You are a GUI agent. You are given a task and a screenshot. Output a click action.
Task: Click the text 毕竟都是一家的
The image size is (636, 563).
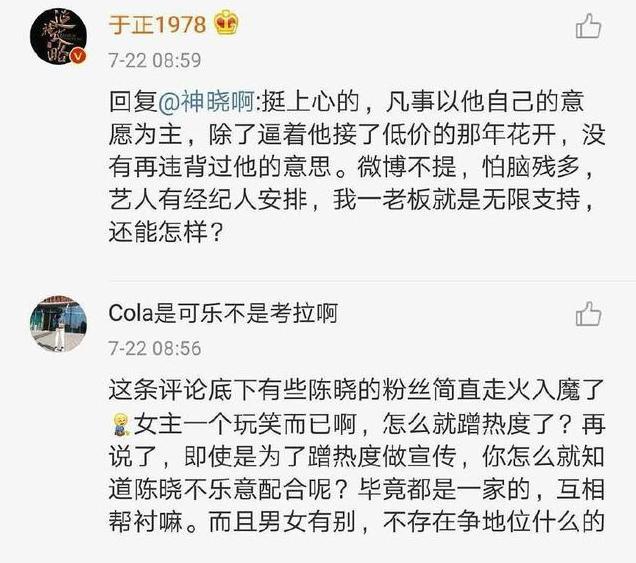[x=444, y=489]
